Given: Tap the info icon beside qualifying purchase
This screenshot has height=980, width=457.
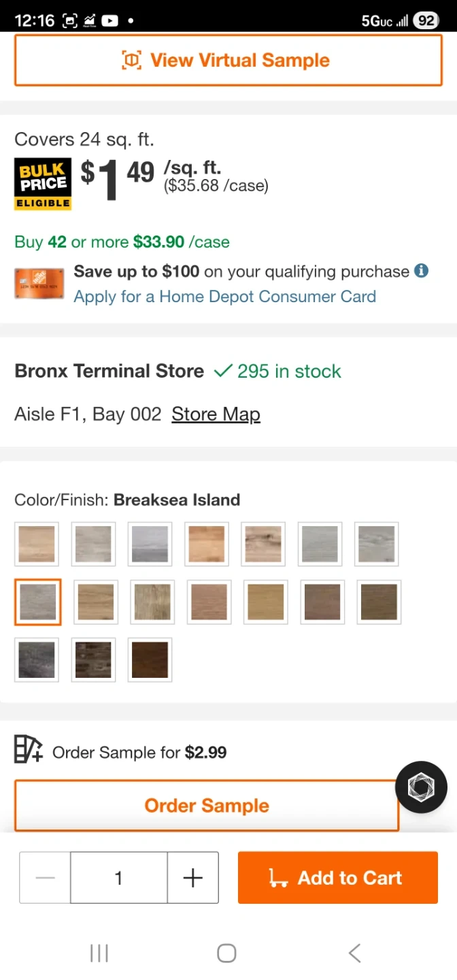Looking at the screenshot, I should tap(422, 271).
